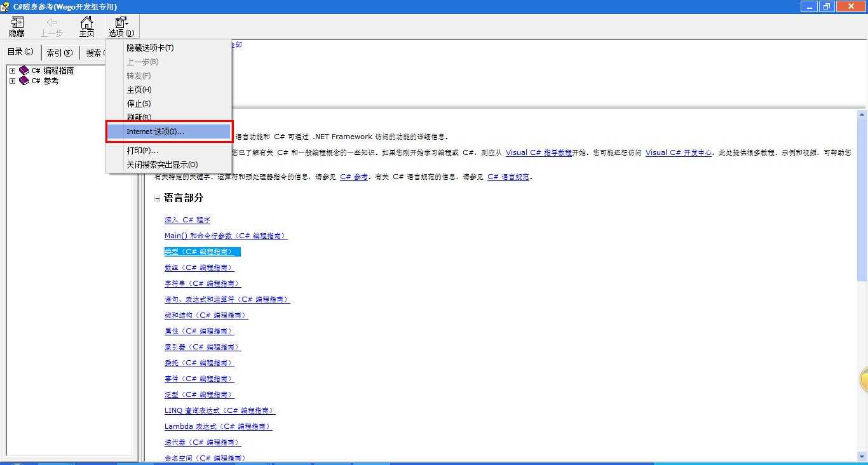The width and height of the screenshot is (868, 465).
Task: Open the 属性（C# 编程指南）link
Action: coord(199,331)
